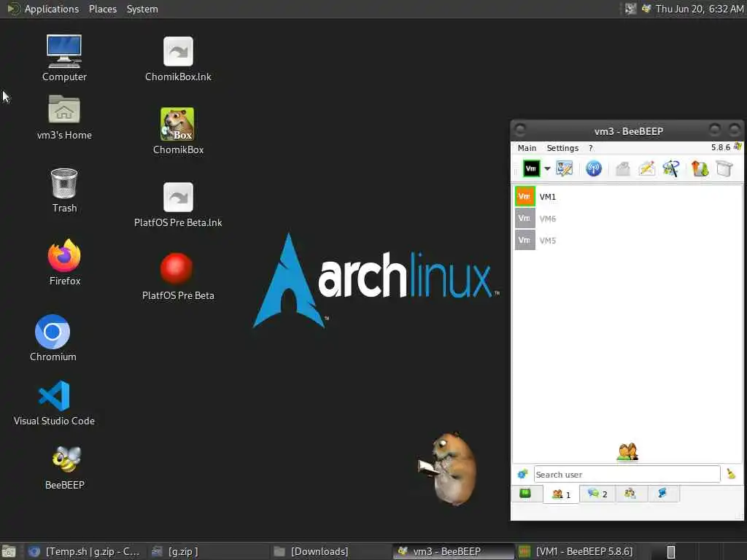Open the status dropdown arrow beside Vm avatar
This screenshot has width=747, height=560.
click(547, 168)
